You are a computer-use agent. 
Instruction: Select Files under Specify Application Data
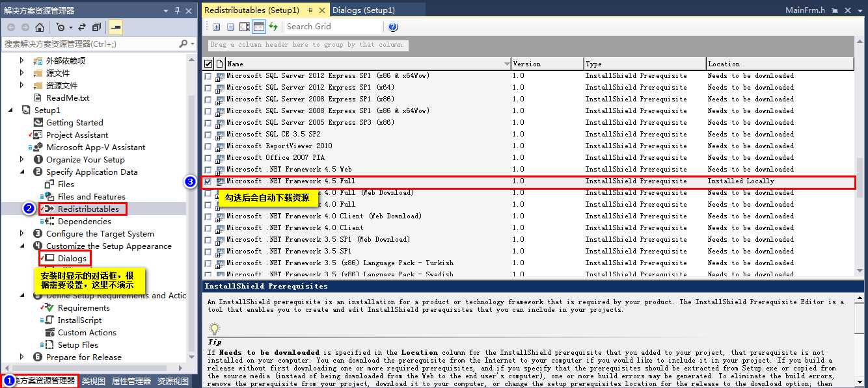[x=66, y=184]
